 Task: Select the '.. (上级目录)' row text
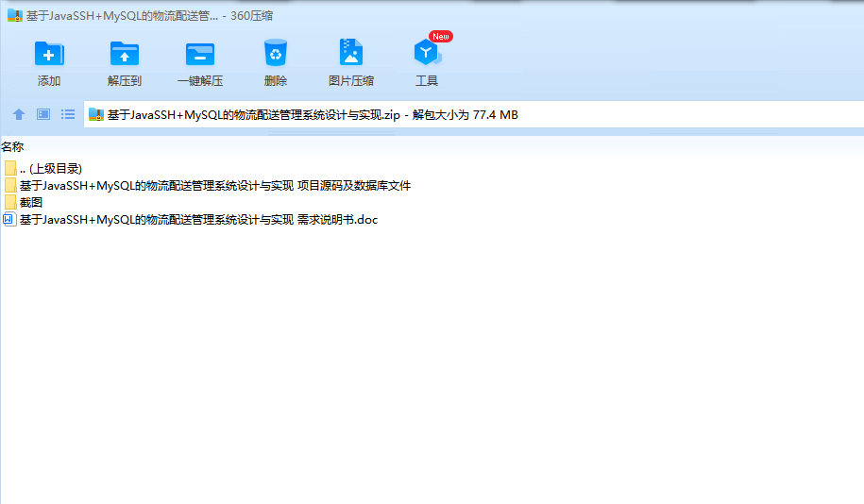tap(51, 169)
